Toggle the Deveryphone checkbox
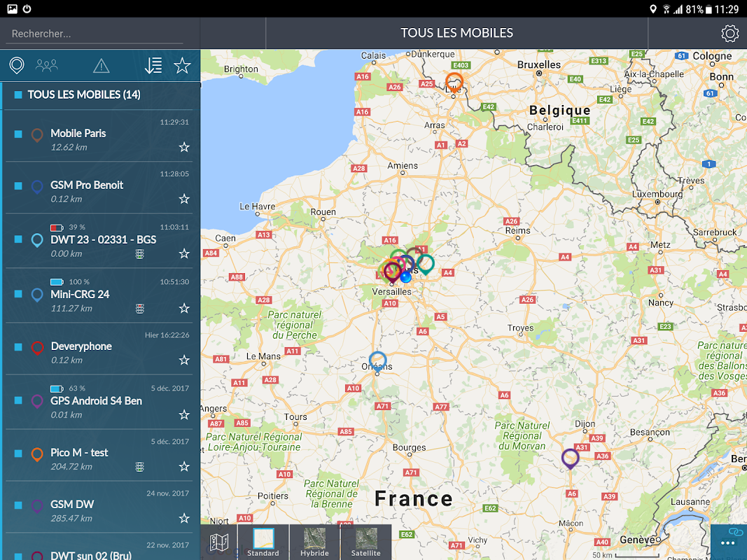Screen dimensions: 747x560 (18, 346)
